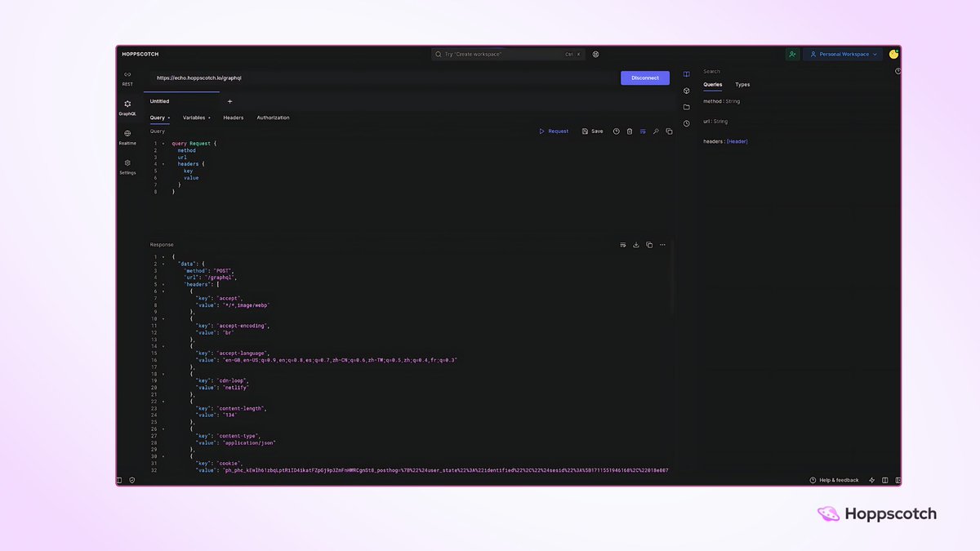Viewport: 980px width, 551px height.
Task: Select the Queries tab in docs panel
Action: click(713, 85)
